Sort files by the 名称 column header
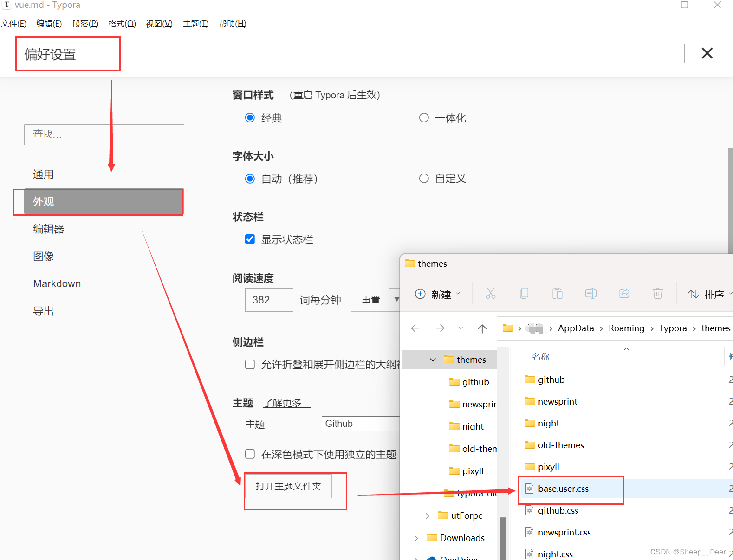This screenshot has width=733, height=560. pos(541,357)
